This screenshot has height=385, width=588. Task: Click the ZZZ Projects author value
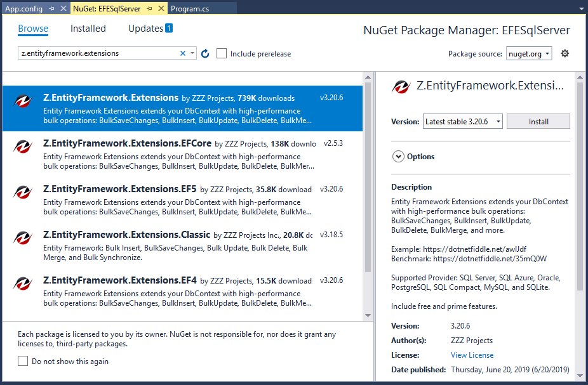point(472,341)
